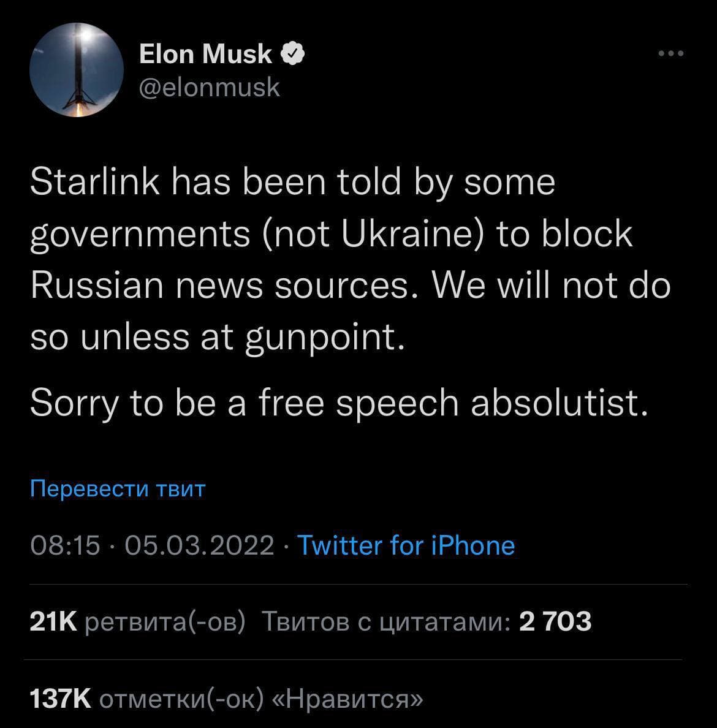The image size is (717, 728).
Task: Click the 21K retweets number
Action: 53,622
